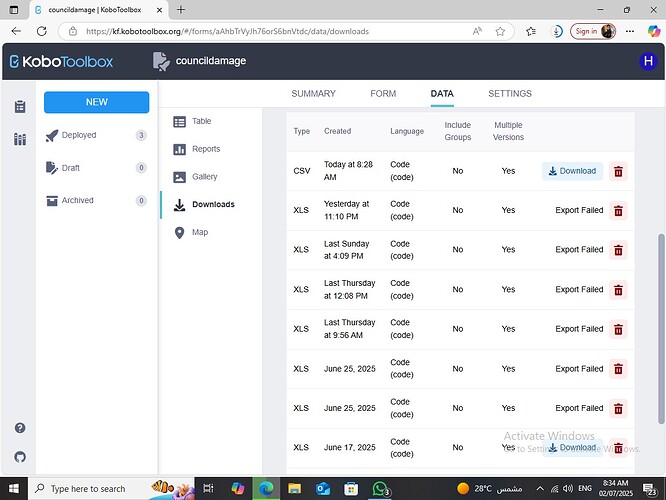The height and width of the screenshot is (500, 666).
Task: Open browser Settings and more menu
Action: (x=630, y=31)
